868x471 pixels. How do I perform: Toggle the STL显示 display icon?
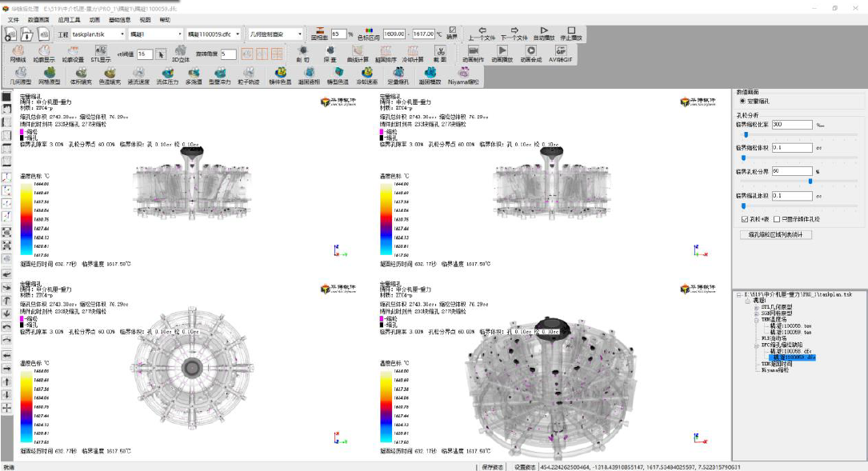click(100, 54)
